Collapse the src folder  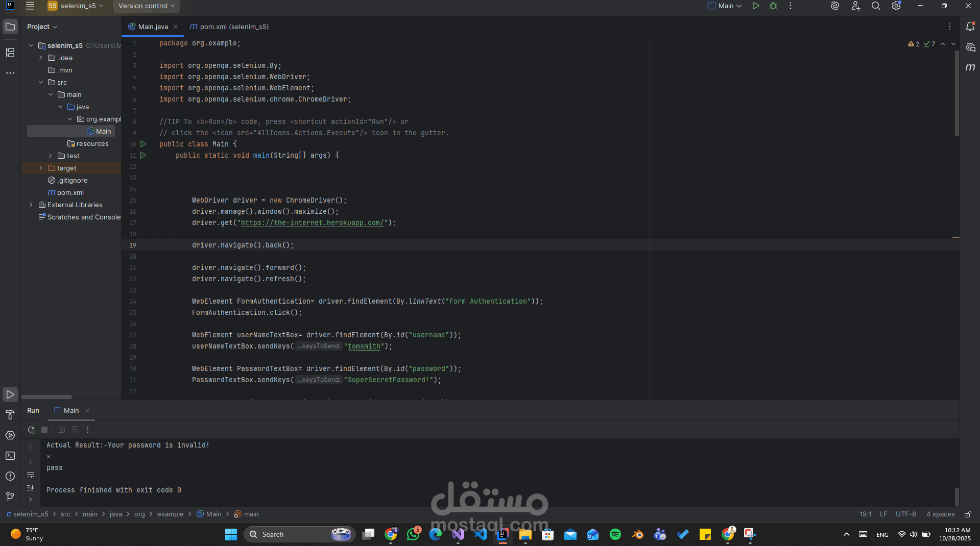pyautogui.click(x=41, y=82)
